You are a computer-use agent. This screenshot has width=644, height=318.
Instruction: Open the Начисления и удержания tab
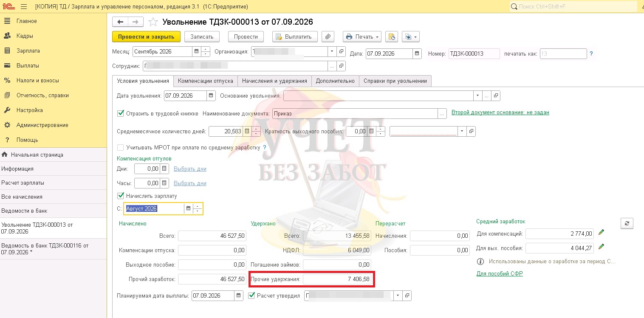point(274,81)
